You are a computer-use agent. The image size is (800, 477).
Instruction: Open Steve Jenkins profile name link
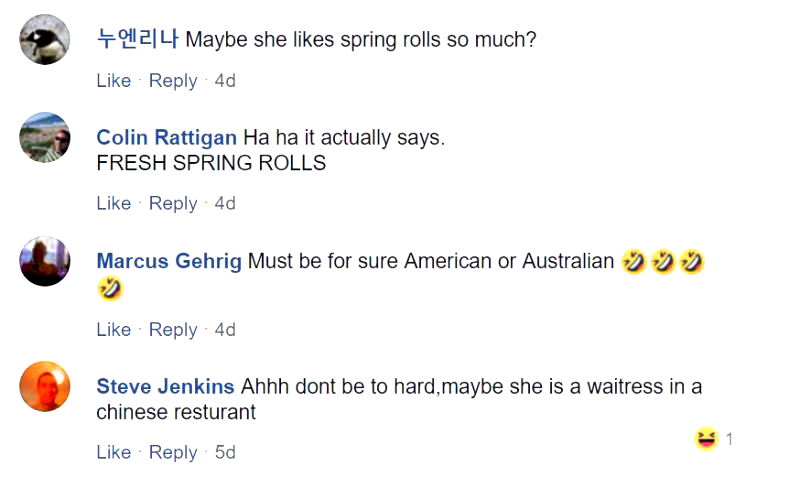click(165, 386)
